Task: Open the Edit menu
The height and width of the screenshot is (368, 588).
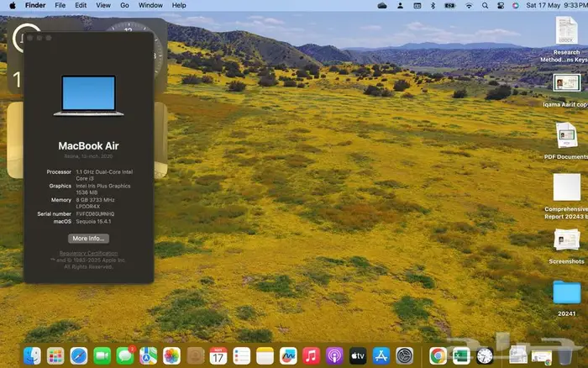Action: coord(81,5)
